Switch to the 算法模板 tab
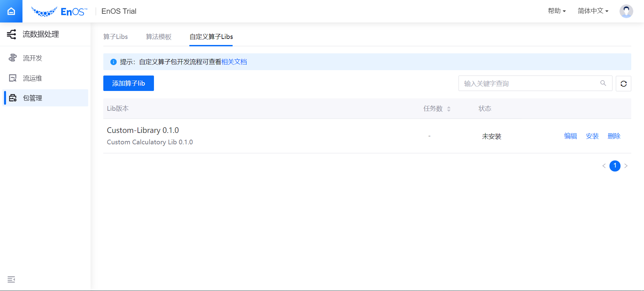The height and width of the screenshot is (291, 644). [x=159, y=37]
